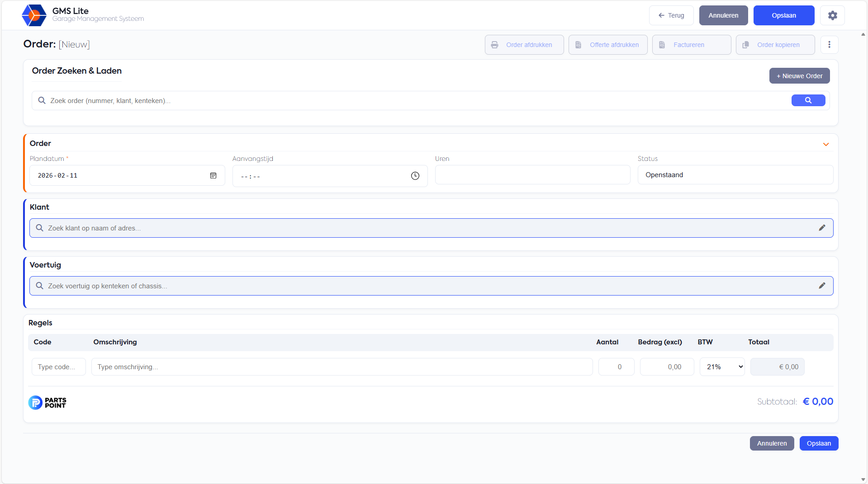Screen dimensions: 868x484
Task: Click the pencil edit icon in Klant
Action: point(822,228)
